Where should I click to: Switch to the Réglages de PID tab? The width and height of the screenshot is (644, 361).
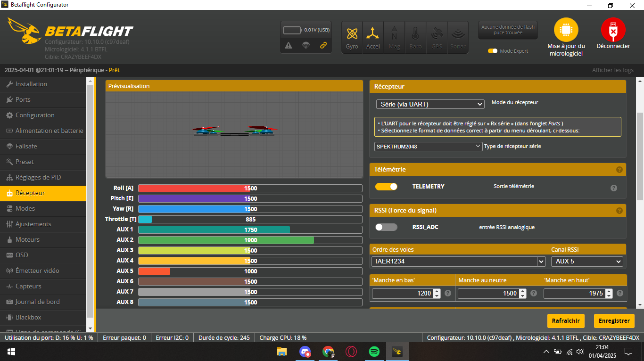coord(38,177)
